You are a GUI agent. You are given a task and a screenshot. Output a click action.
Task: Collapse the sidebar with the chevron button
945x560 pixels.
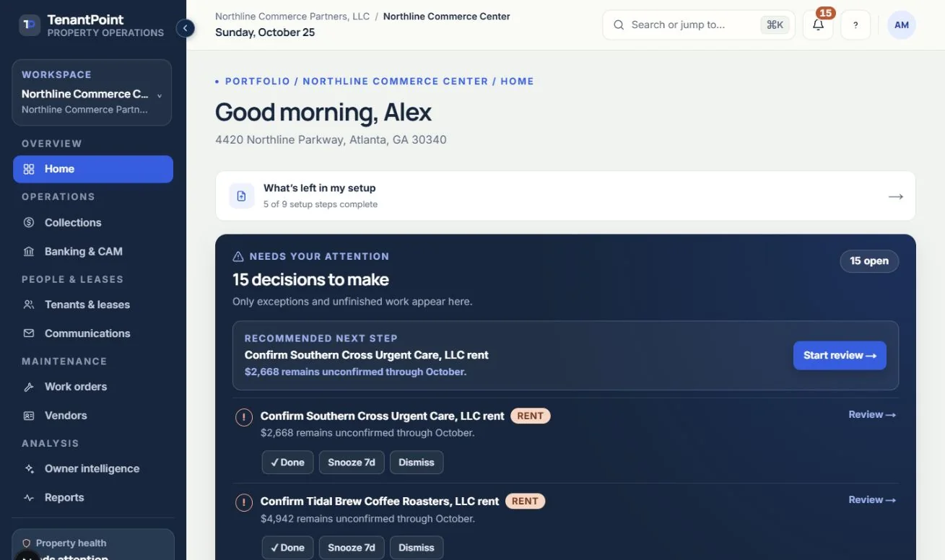(x=186, y=28)
